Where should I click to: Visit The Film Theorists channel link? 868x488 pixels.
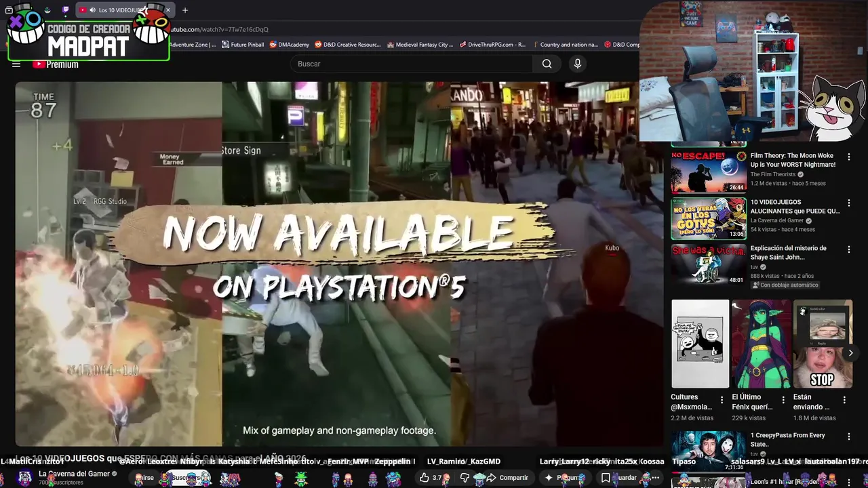point(772,174)
